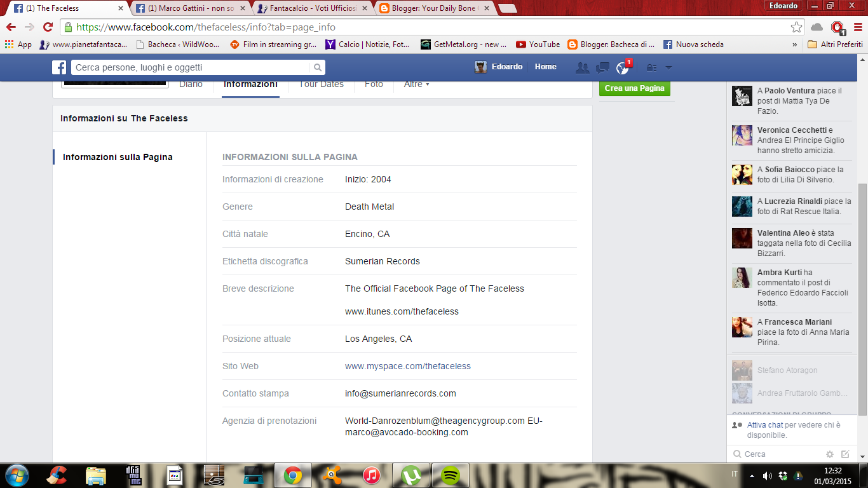This screenshot has width=868, height=488.
Task: Click the AdBlock extension icon
Action: 838,27
